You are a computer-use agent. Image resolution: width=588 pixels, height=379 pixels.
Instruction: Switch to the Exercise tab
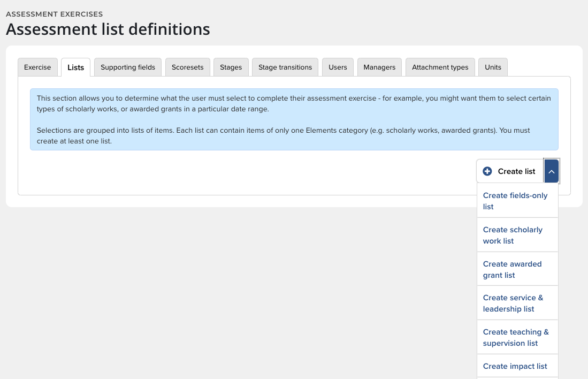pyautogui.click(x=37, y=67)
